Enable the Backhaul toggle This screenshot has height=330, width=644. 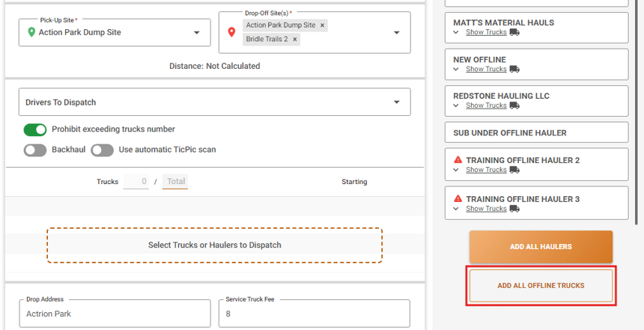point(35,150)
